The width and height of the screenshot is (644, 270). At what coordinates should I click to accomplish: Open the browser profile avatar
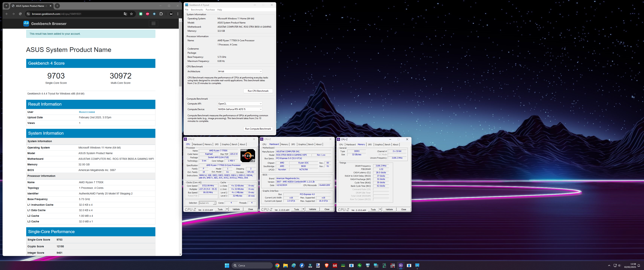171,14
